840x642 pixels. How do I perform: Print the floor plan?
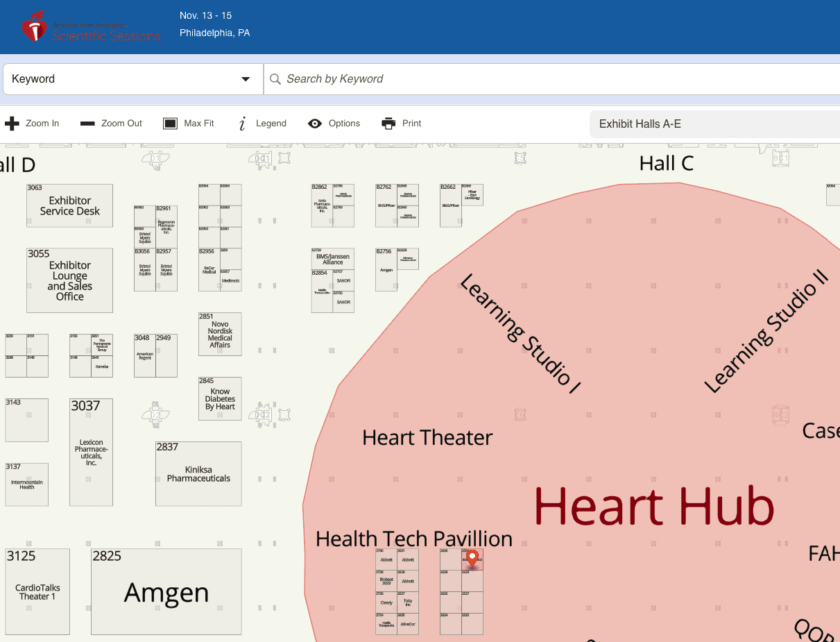388,124
